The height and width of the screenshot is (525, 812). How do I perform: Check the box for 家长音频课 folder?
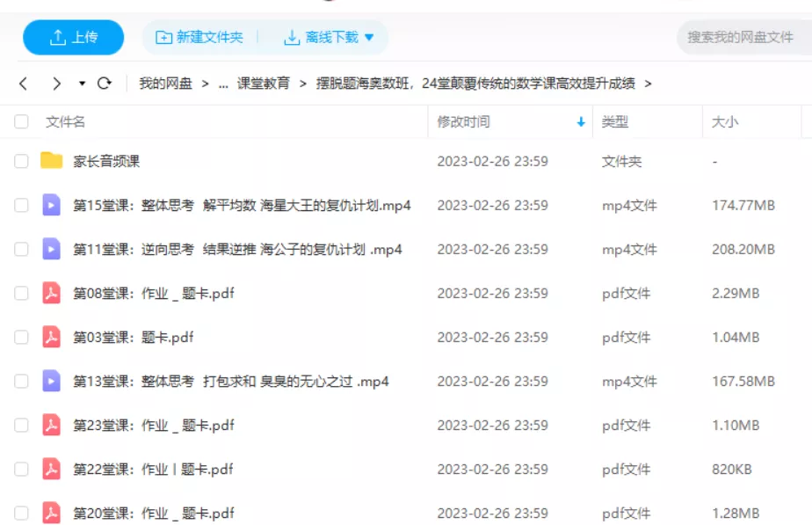[21, 161]
